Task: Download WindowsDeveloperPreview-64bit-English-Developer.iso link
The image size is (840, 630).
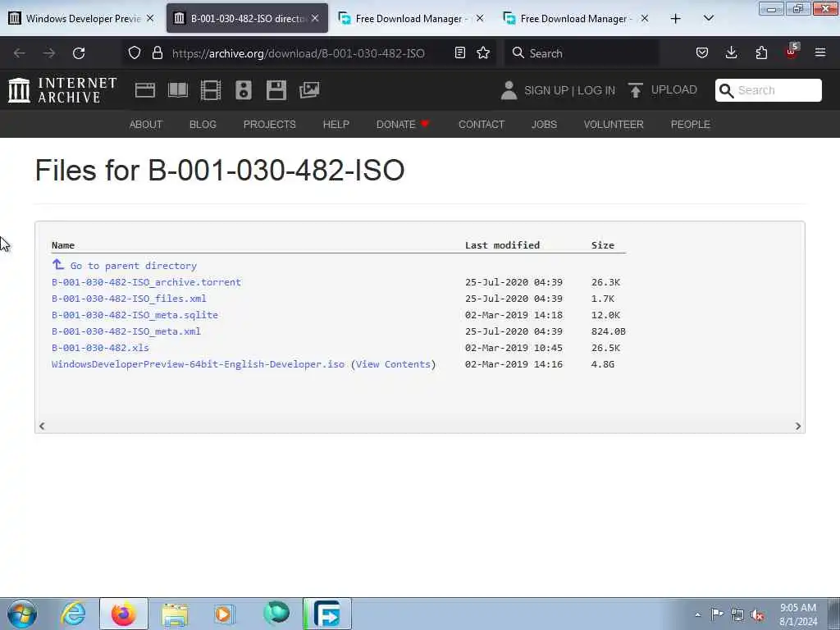Action: [199, 364]
